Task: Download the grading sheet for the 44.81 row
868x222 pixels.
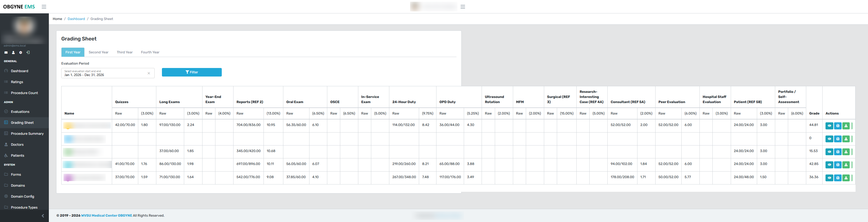Action: [x=846, y=126]
